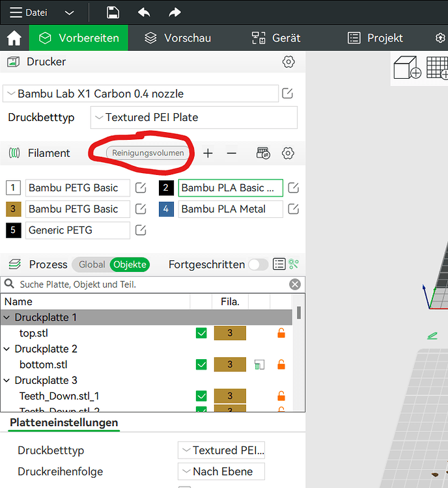This screenshot has height=488, width=448.
Task: Toggle printable checkbox for top.stl
Action: point(201,333)
